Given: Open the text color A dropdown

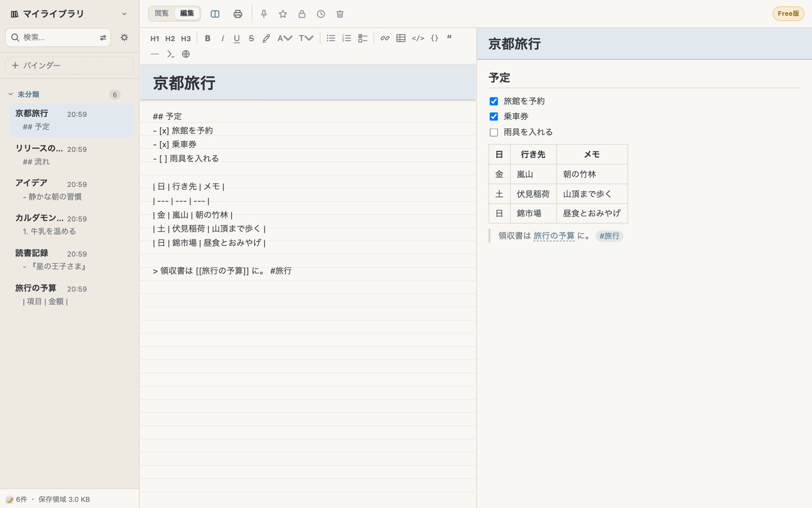Looking at the screenshot, I should pyautogui.click(x=285, y=38).
